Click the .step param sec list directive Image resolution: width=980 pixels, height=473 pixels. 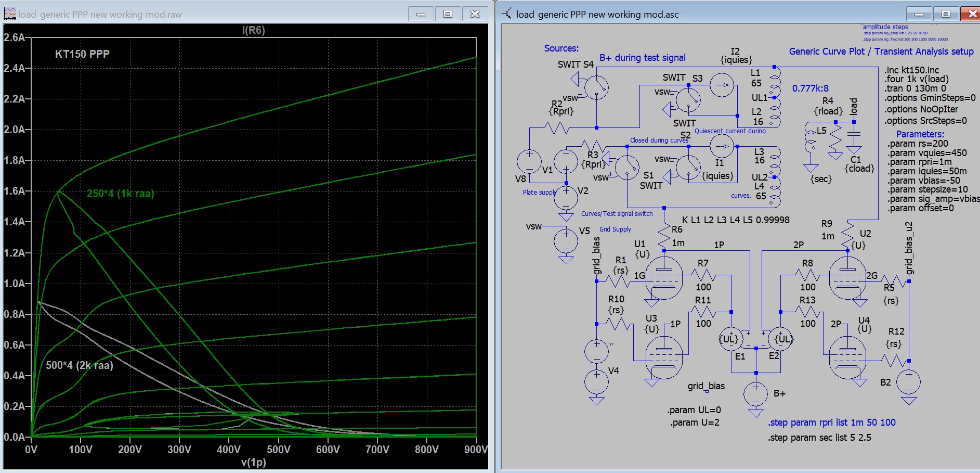click(819, 438)
